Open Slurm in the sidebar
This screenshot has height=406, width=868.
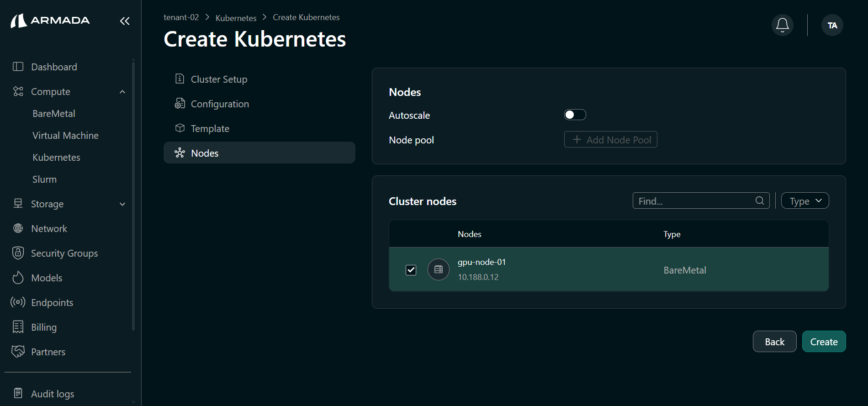(x=44, y=179)
